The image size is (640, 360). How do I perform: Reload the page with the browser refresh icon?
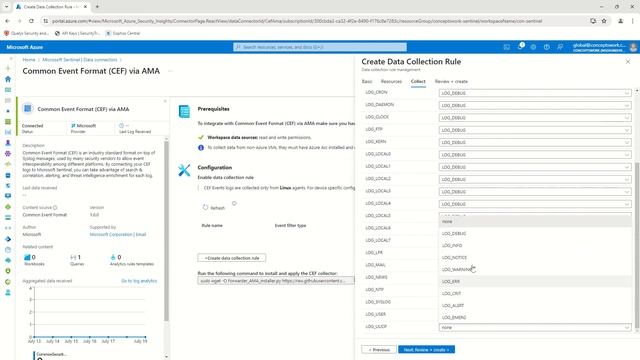(31, 21)
